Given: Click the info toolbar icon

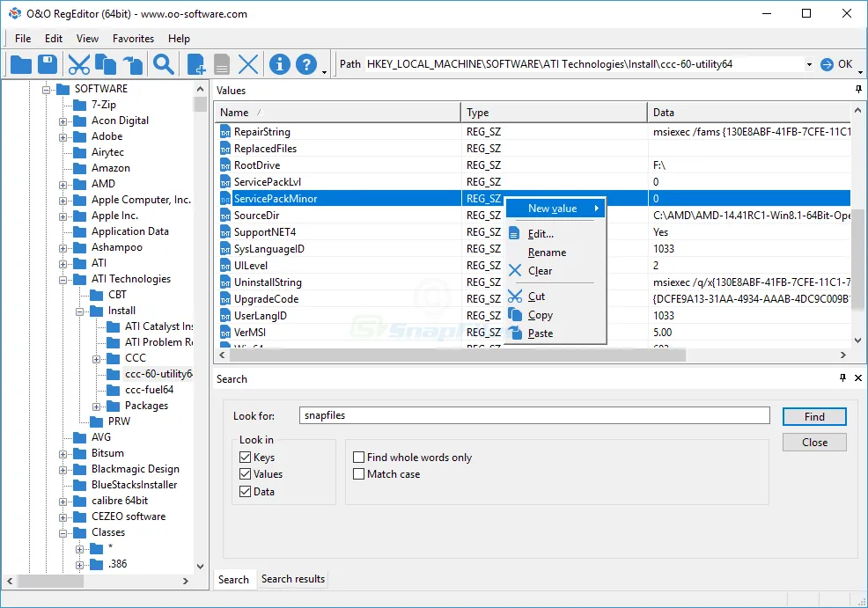Looking at the screenshot, I should click(280, 65).
